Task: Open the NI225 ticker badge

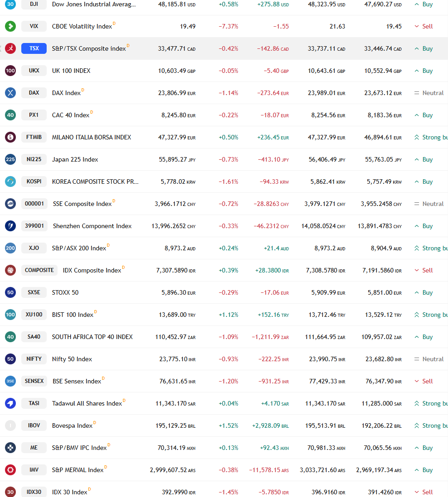Action: 34,159
